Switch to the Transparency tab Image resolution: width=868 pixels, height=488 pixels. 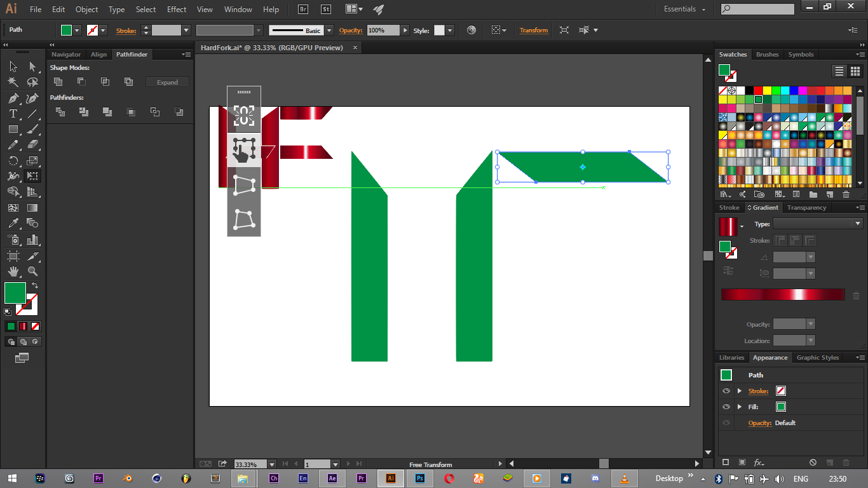click(x=806, y=208)
